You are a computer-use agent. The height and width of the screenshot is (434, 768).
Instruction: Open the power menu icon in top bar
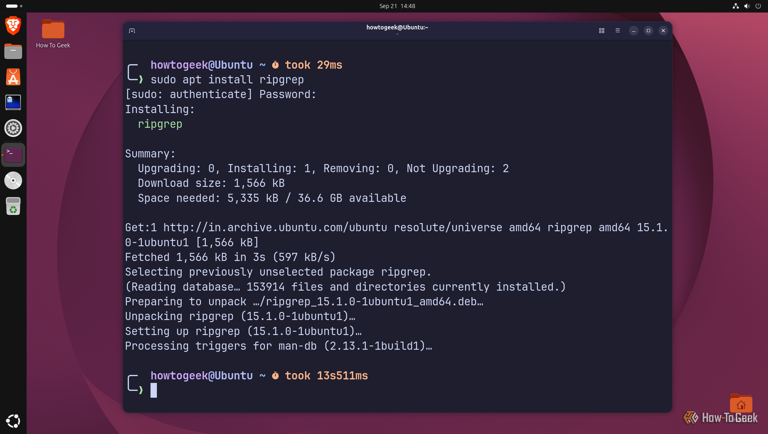click(x=758, y=6)
